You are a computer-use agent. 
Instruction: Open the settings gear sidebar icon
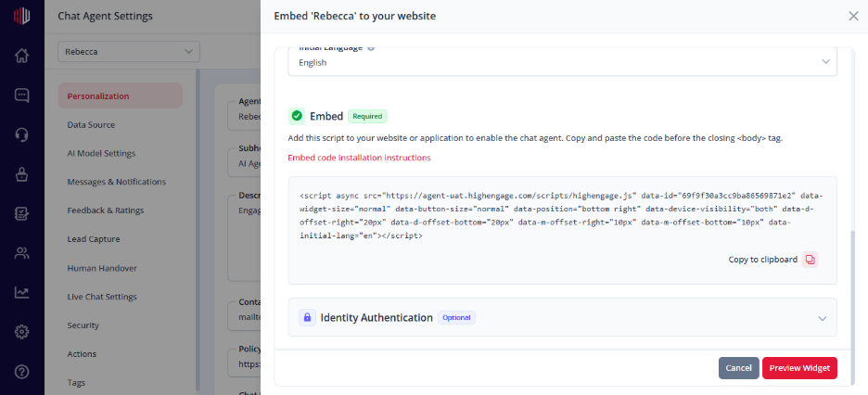[x=21, y=332]
